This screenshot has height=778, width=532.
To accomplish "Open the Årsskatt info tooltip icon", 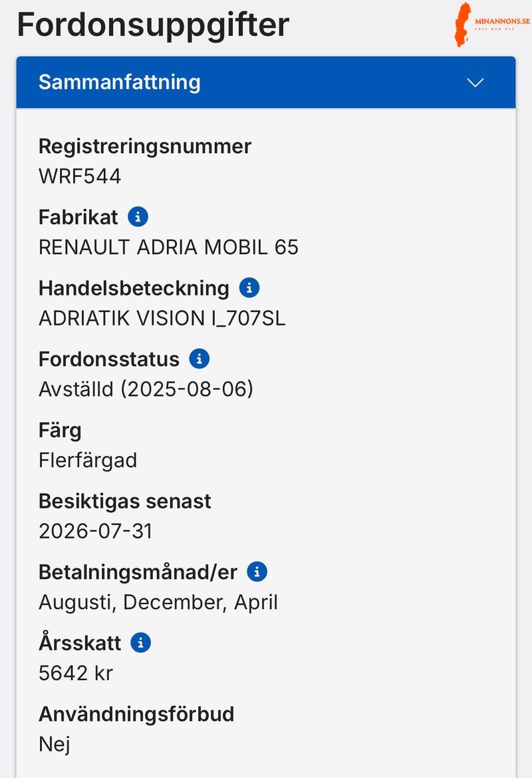I will pos(141,643).
